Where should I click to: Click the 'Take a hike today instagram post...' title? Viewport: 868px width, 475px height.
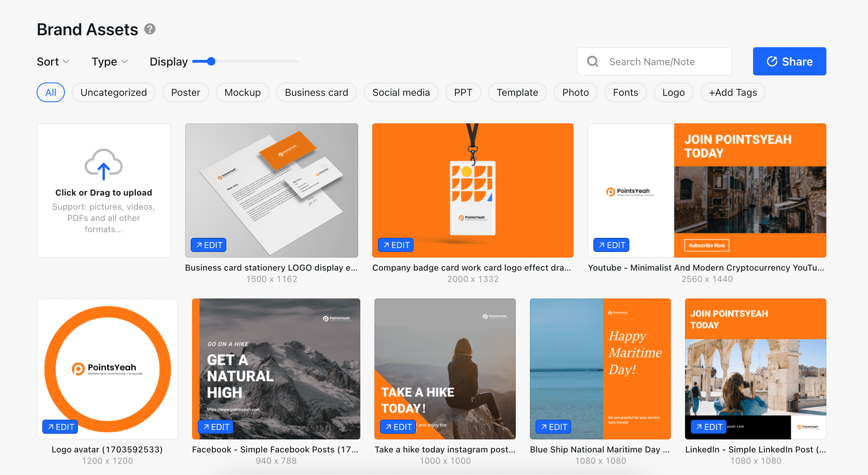click(x=445, y=450)
